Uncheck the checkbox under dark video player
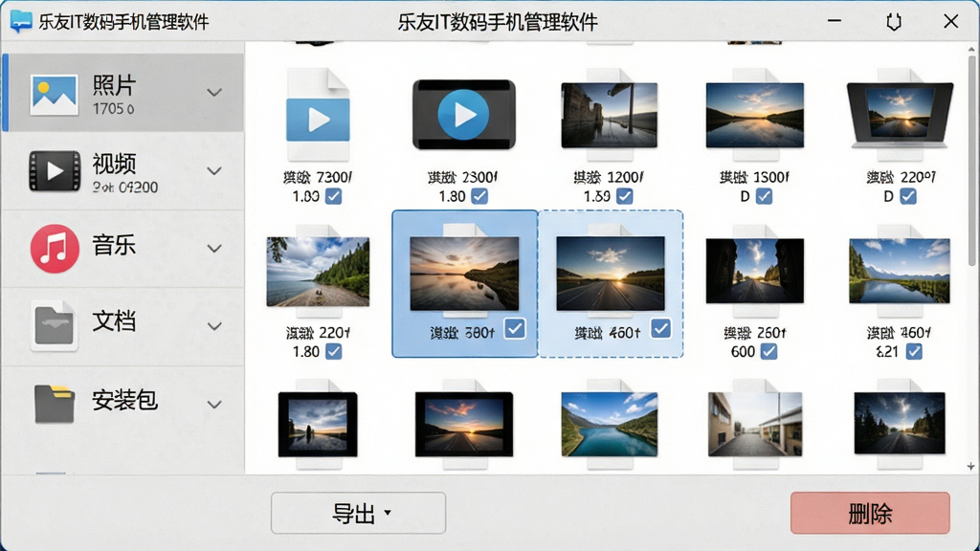Viewport: 980px width, 551px height. coord(479,196)
